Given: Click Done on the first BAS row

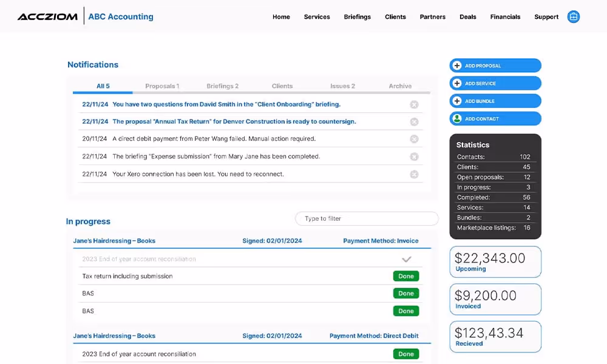Looking at the screenshot, I should click(x=406, y=293).
